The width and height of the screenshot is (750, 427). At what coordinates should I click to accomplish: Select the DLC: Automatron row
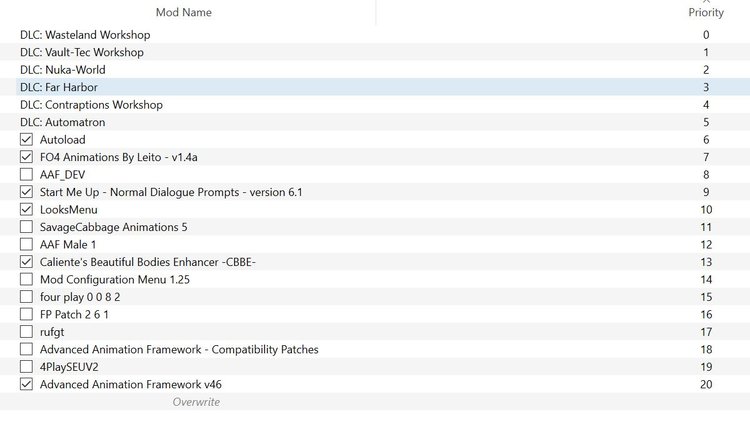(x=375, y=122)
